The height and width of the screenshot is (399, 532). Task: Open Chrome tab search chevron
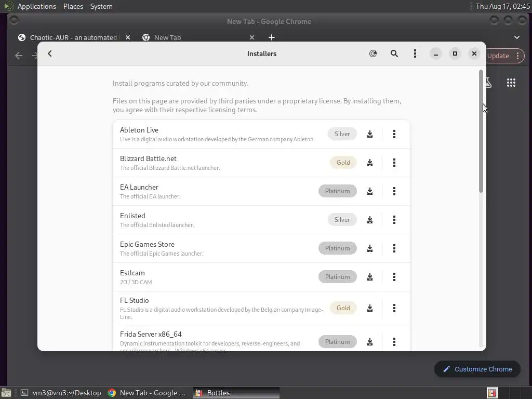point(516,37)
